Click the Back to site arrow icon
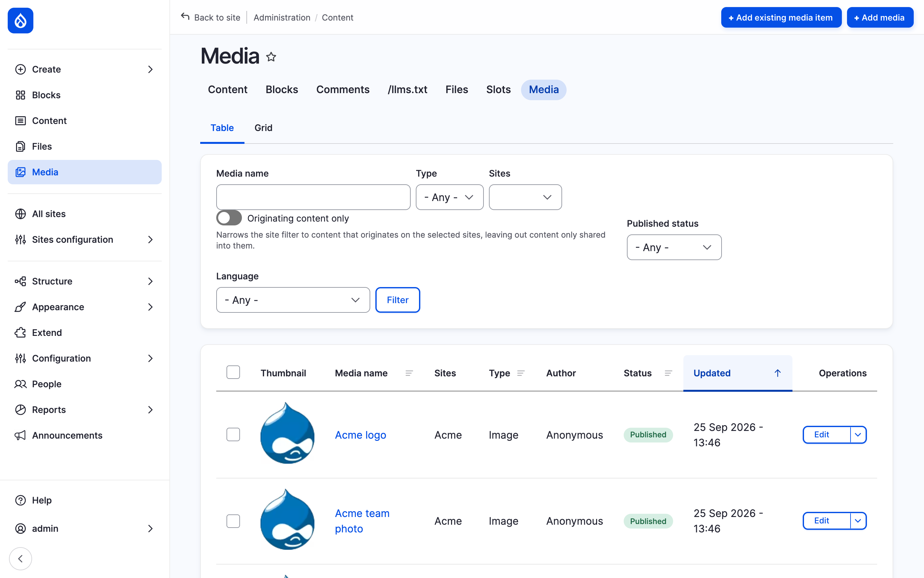Image resolution: width=924 pixels, height=578 pixels. tap(185, 17)
